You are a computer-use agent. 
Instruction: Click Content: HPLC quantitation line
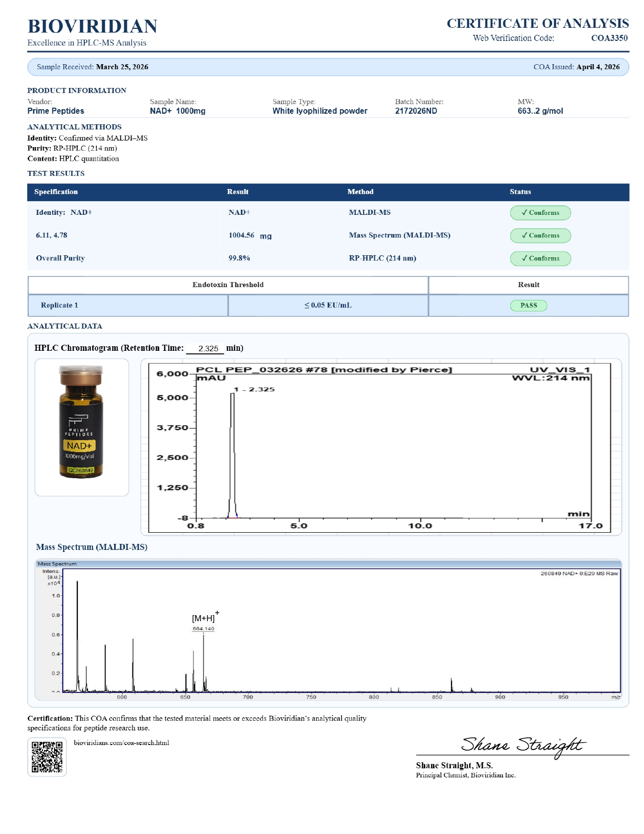click(x=73, y=159)
